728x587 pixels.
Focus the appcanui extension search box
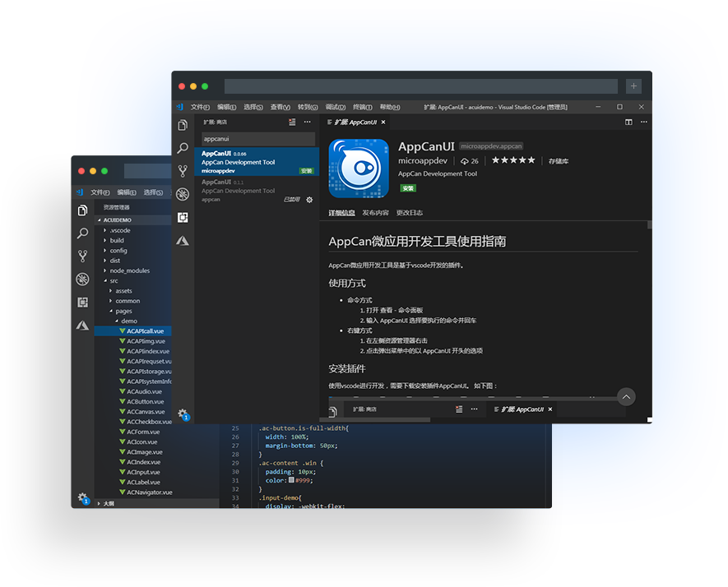(x=258, y=139)
